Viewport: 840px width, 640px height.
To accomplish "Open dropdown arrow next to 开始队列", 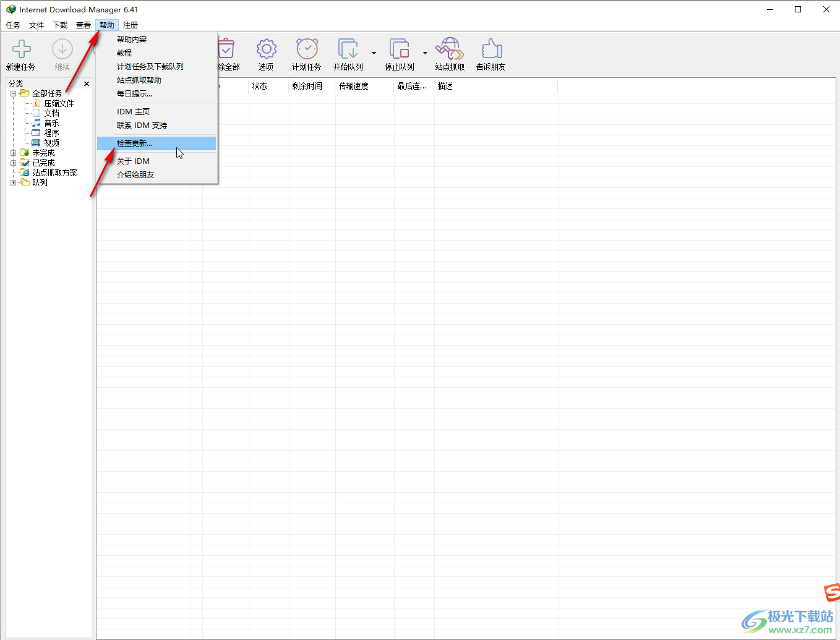I will [374, 53].
